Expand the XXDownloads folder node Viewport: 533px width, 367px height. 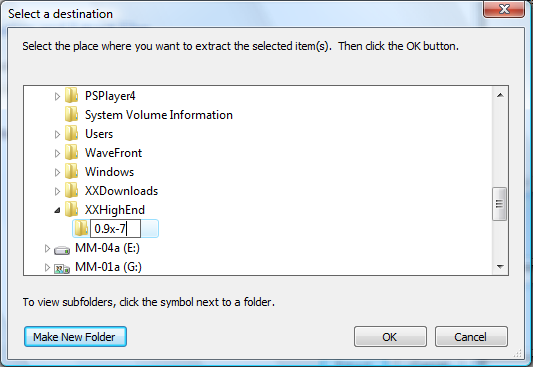pos(57,192)
